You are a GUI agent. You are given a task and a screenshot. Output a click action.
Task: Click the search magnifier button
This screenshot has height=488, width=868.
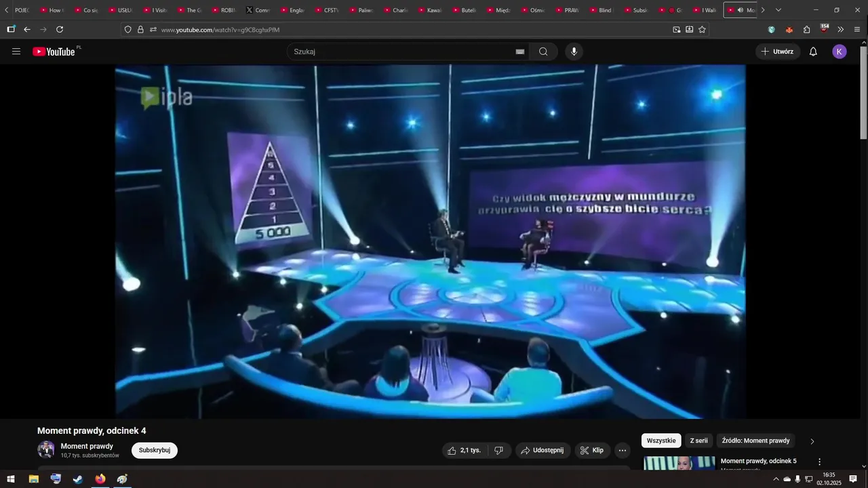pyautogui.click(x=543, y=52)
